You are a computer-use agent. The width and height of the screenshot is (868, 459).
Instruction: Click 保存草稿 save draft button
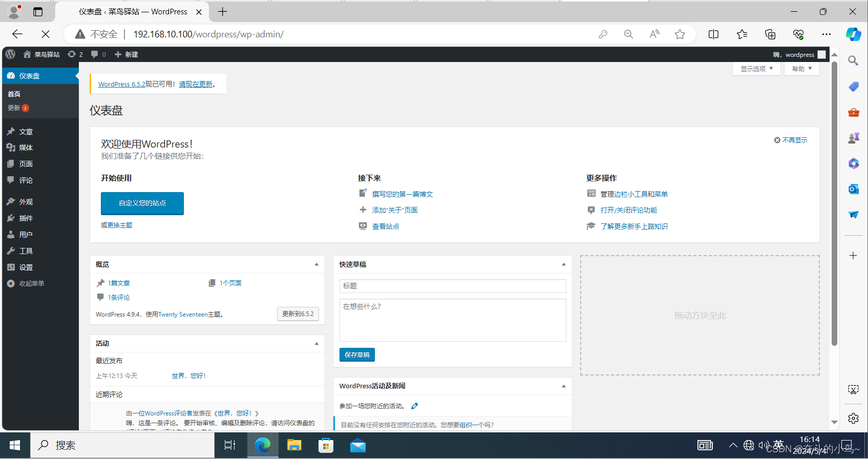tap(357, 355)
